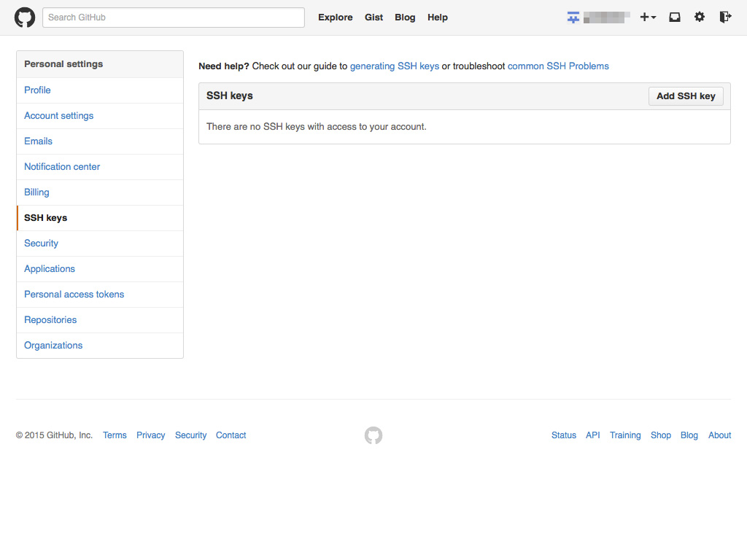Click the Status link in footer

coord(563,435)
